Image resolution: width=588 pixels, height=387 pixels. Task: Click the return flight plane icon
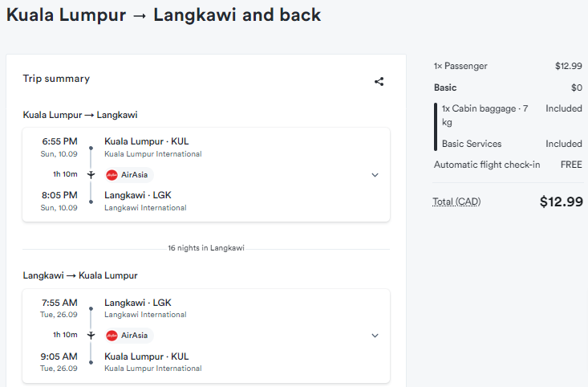point(91,335)
